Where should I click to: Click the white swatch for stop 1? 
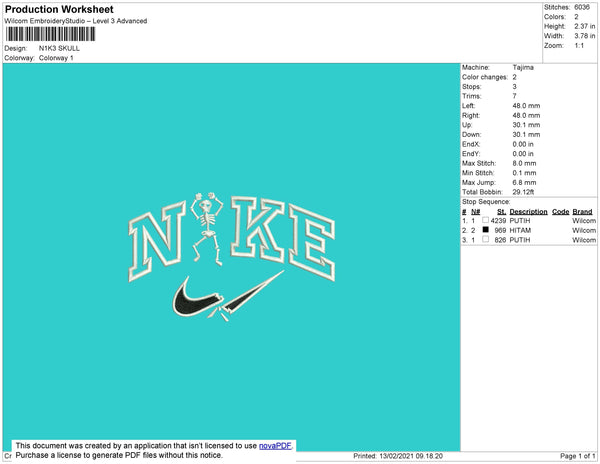pos(486,220)
